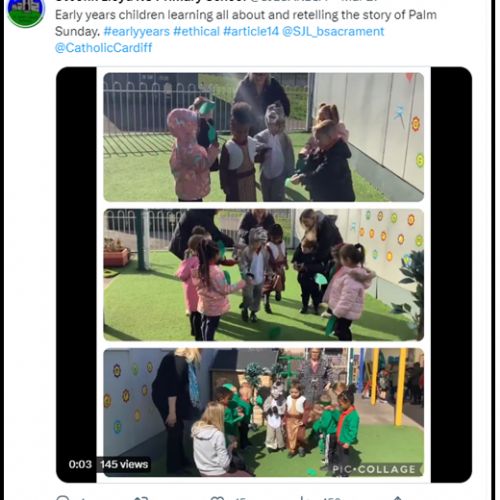Click the share icon under the tweet

(397, 498)
